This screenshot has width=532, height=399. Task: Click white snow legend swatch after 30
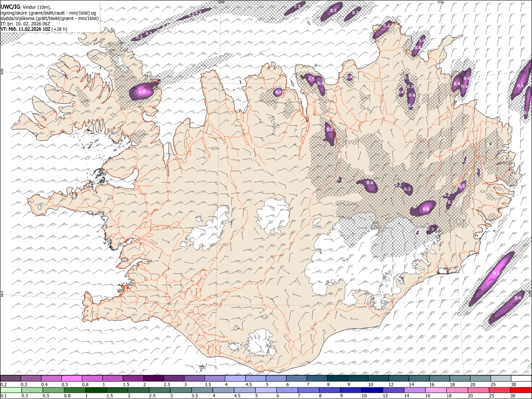(521, 379)
